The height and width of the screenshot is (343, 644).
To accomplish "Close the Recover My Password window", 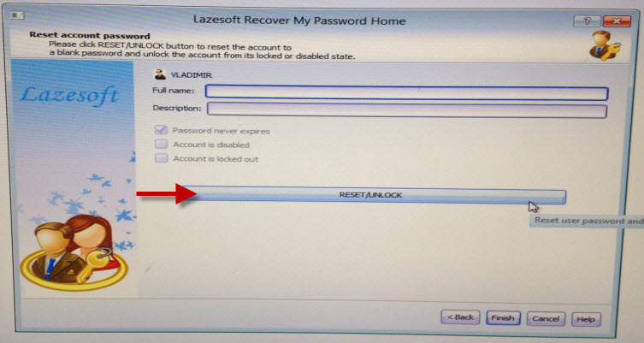I will (x=617, y=21).
